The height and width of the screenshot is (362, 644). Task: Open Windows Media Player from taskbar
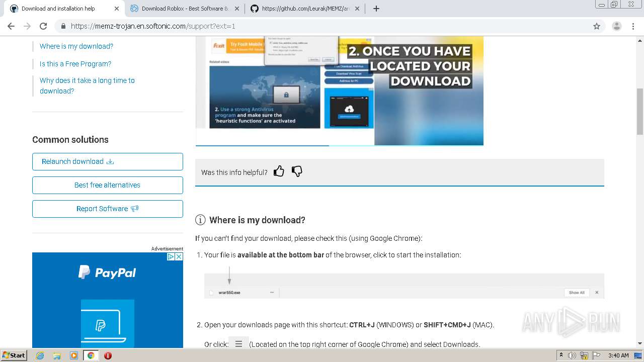pyautogui.click(x=74, y=355)
